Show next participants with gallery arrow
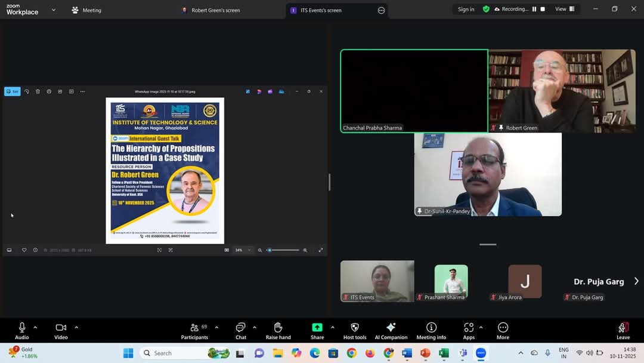The image size is (644, 363). coord(636,281)
